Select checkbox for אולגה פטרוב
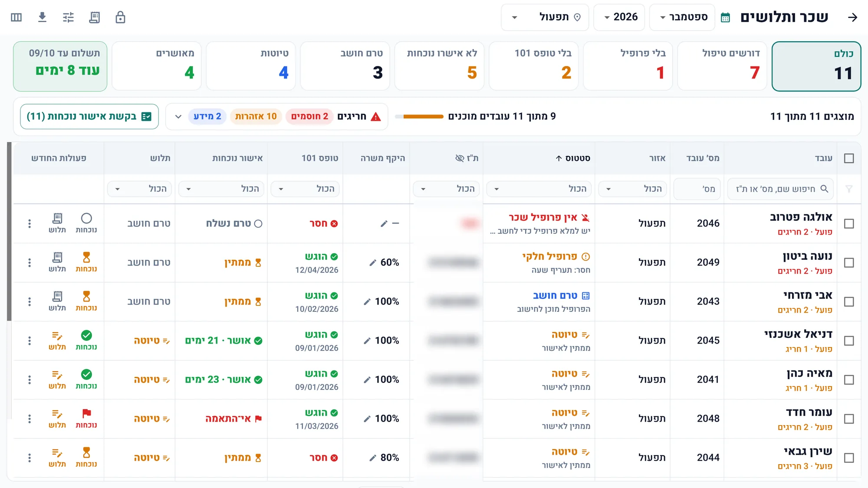Image resolution: width=868 pixels, height=488 pixels. [849, 223]
